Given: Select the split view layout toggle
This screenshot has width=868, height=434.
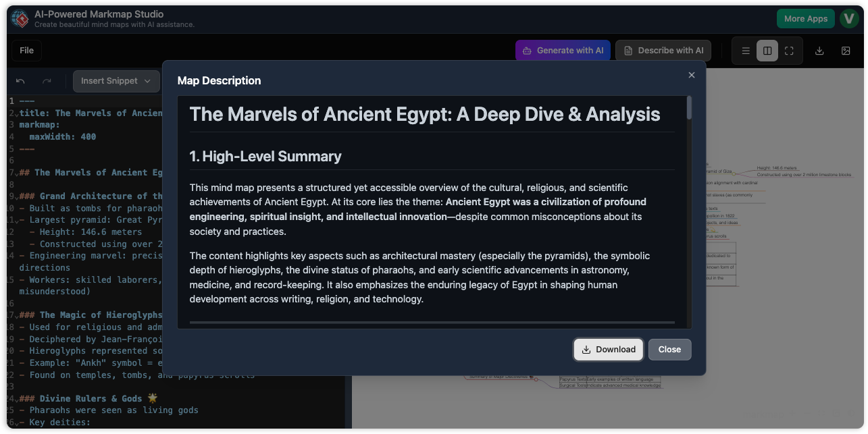Looking at the screenshot, I should [x=767, y=51].
